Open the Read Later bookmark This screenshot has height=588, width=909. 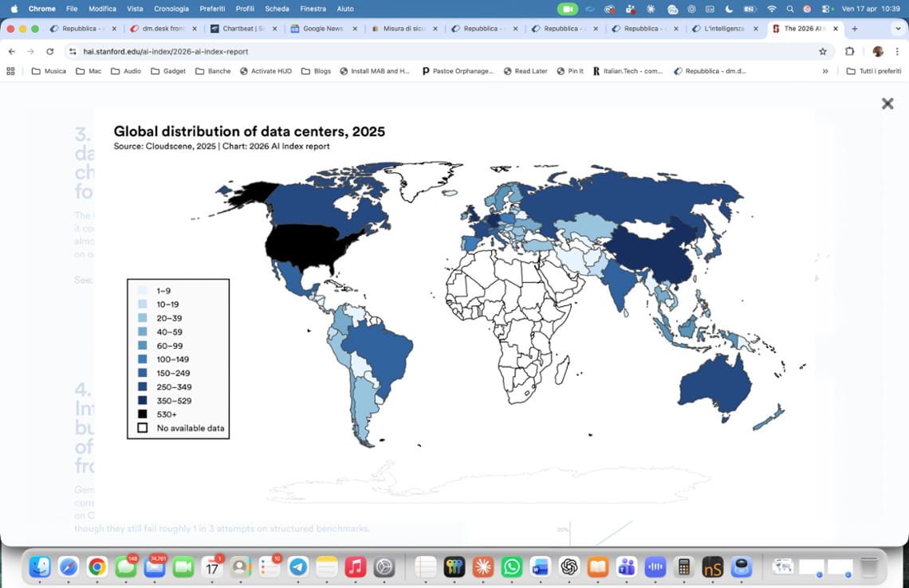(x=525, y=71)
